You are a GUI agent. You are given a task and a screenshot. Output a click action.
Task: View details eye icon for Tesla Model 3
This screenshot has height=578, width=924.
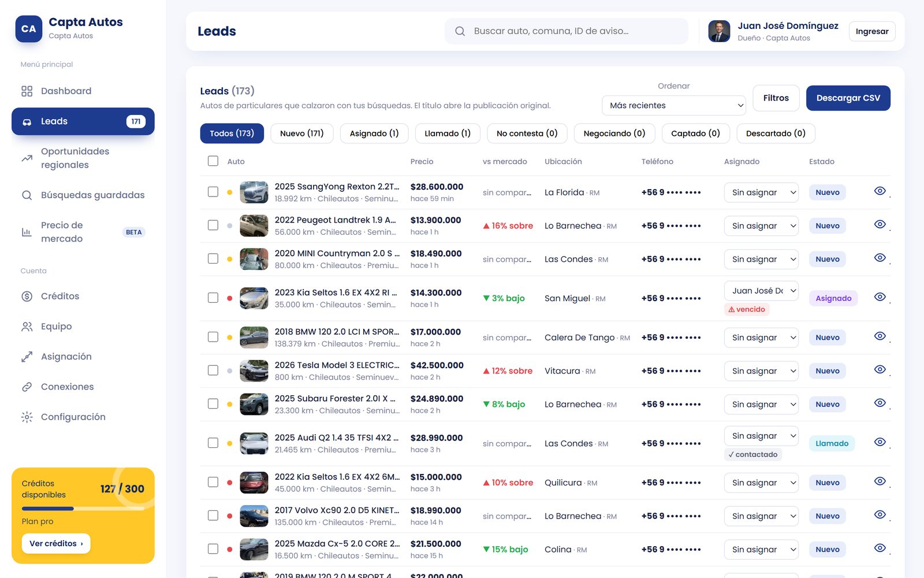tap(880, 369)
